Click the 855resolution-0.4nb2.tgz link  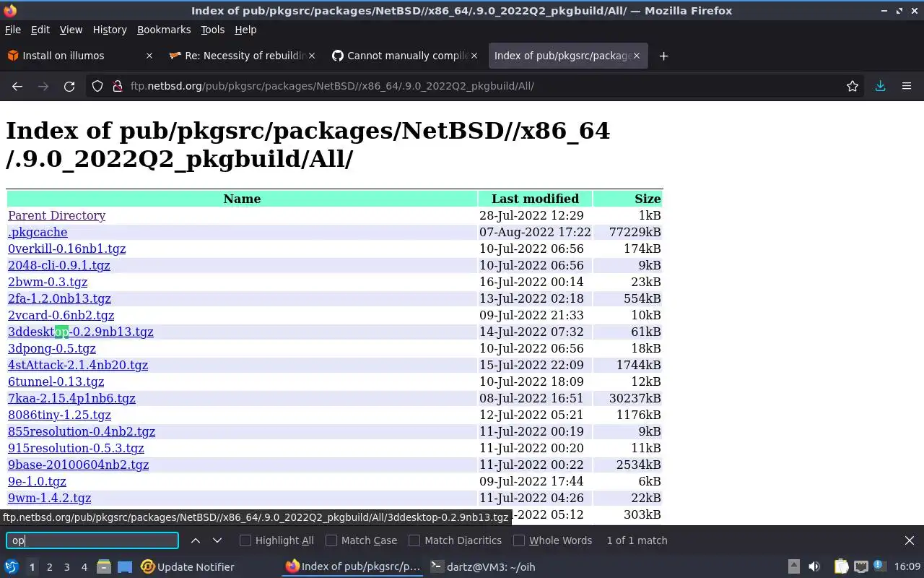(x=82, y=431)
